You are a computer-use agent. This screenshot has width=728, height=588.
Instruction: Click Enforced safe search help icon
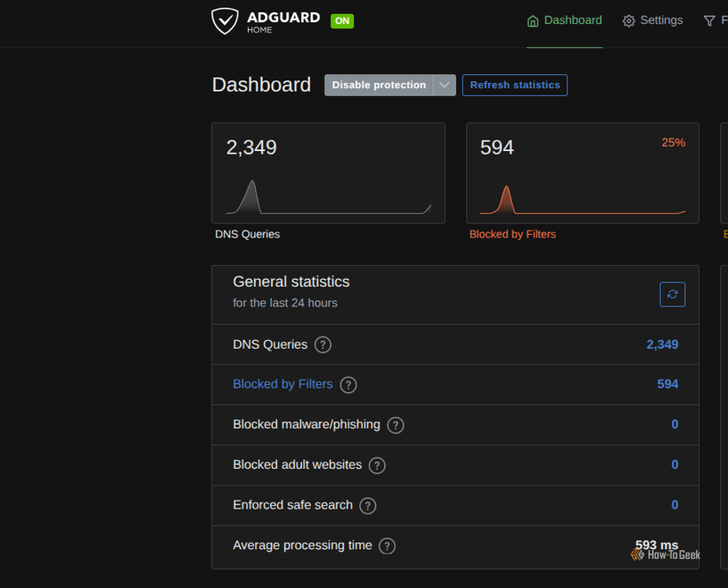click(368, 506)
